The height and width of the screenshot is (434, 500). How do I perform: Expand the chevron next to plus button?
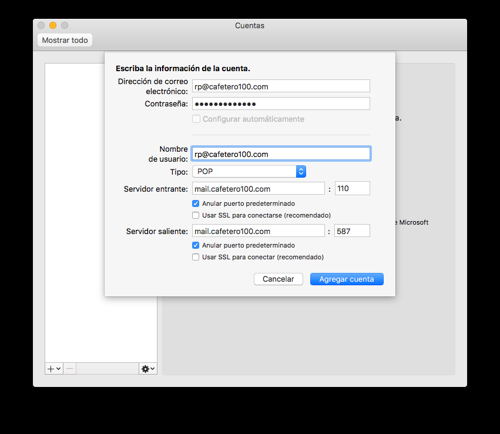59,369
